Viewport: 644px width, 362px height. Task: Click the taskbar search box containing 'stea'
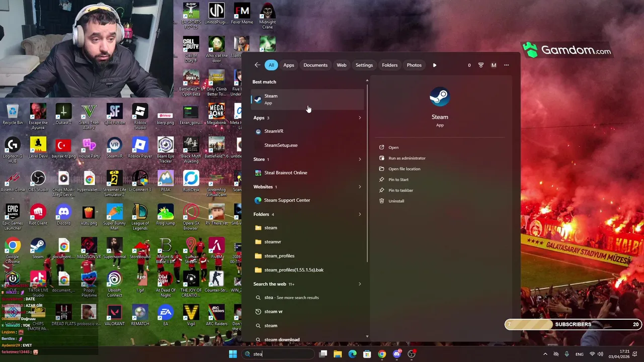[278, 354]
